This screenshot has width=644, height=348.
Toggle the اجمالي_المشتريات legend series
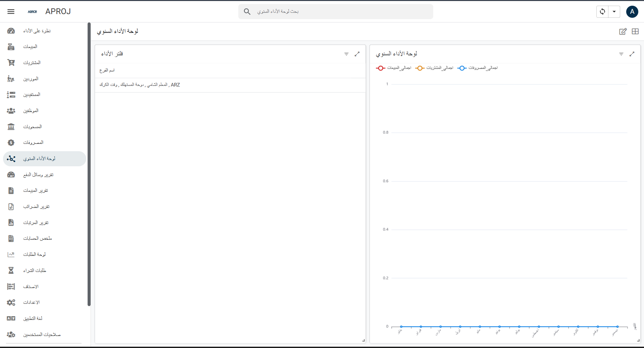pos(434,68)
